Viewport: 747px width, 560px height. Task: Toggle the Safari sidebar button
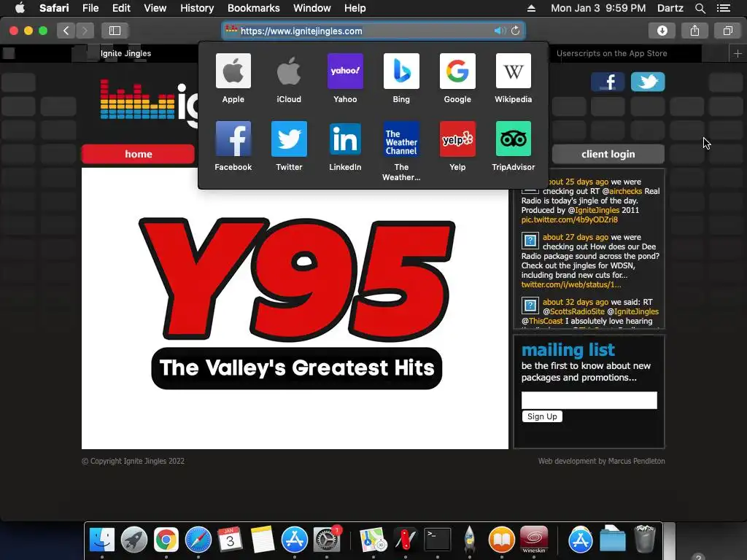[115, 31]
